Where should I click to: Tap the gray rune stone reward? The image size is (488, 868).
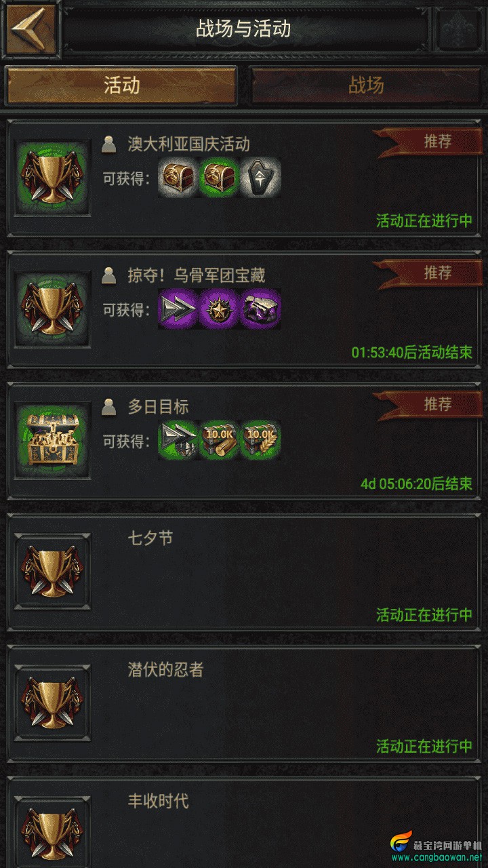[261, 178]
